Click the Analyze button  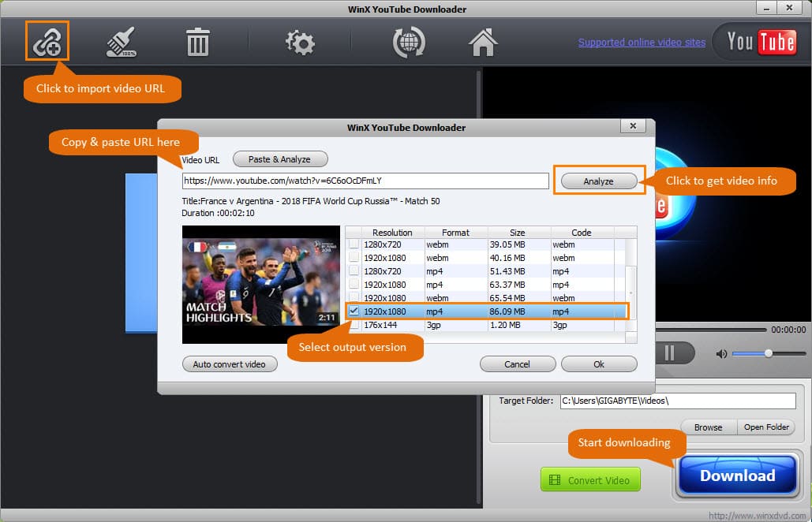(599, 181)
